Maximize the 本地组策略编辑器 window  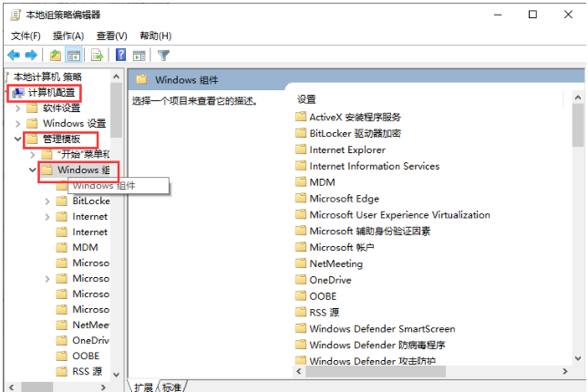(x=532, y=15)
